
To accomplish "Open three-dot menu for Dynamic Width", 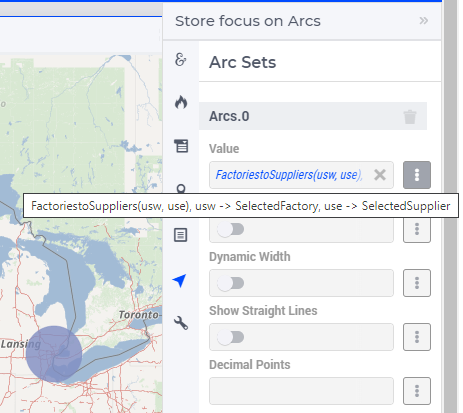I will (417, 283).
